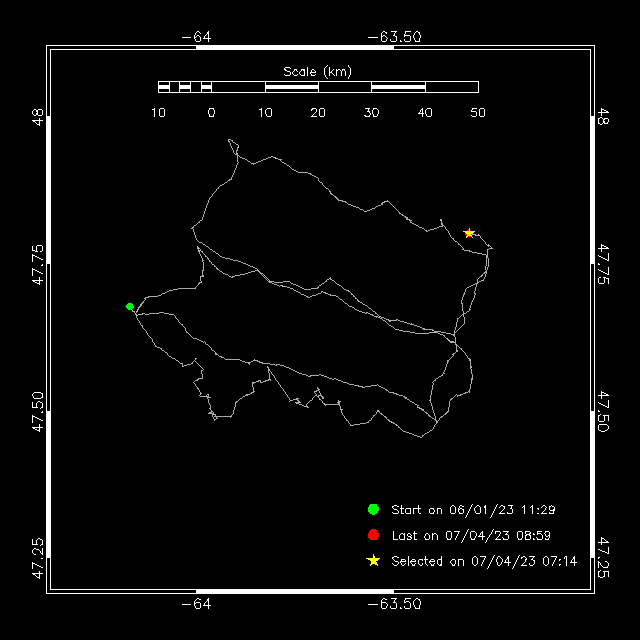Click the bottom -64 longitude label

pyautogui.click(x=196, y=604)
